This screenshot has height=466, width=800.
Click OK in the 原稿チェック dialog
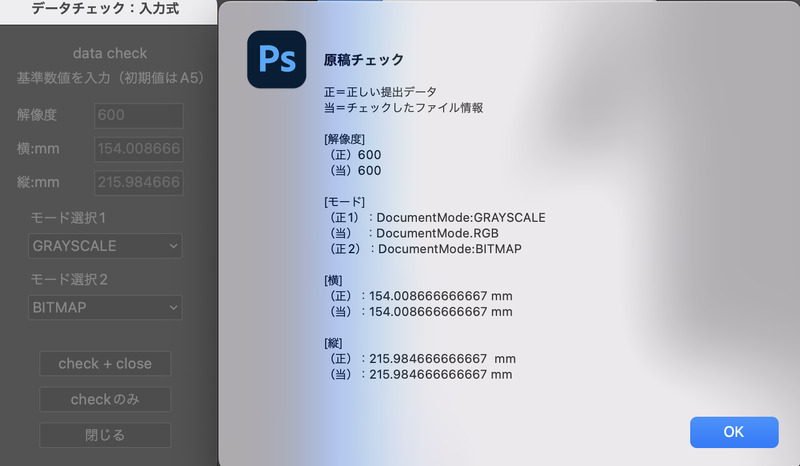tap(734, 432)
